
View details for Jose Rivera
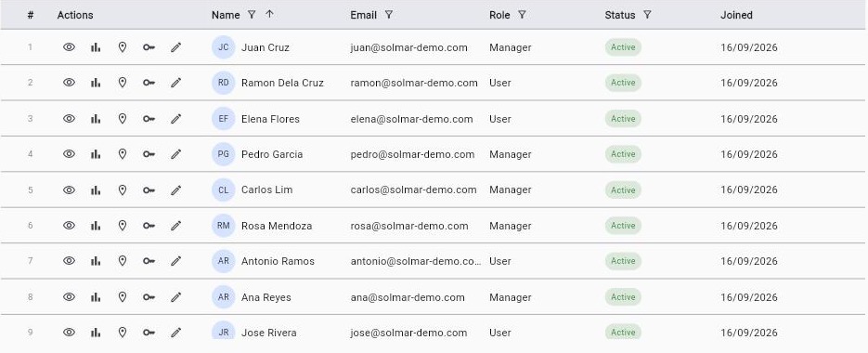[x=69, y=333]
